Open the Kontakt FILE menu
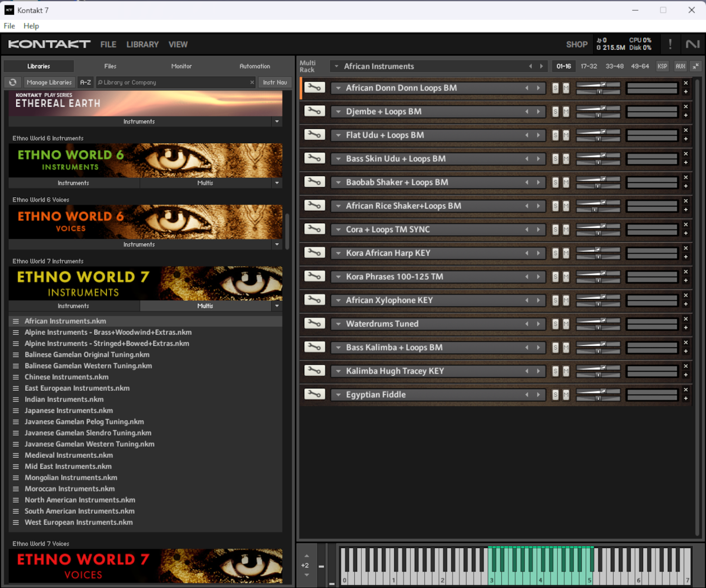706x588 pixels. [x=108, y=44]
